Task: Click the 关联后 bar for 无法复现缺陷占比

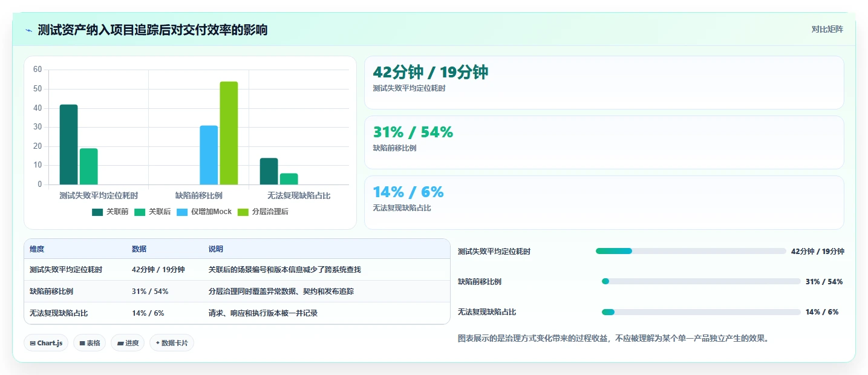Action: 289,179
